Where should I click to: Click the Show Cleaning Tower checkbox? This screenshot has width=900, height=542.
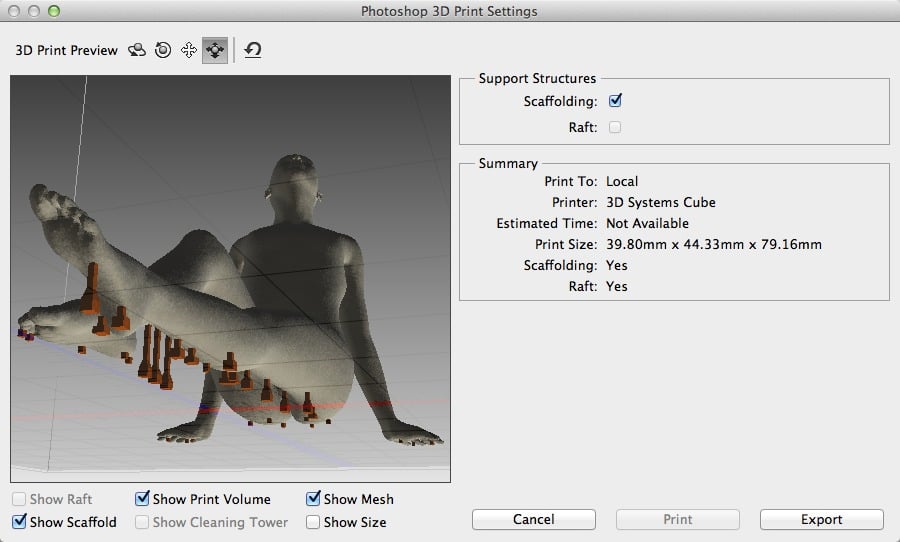143,522
